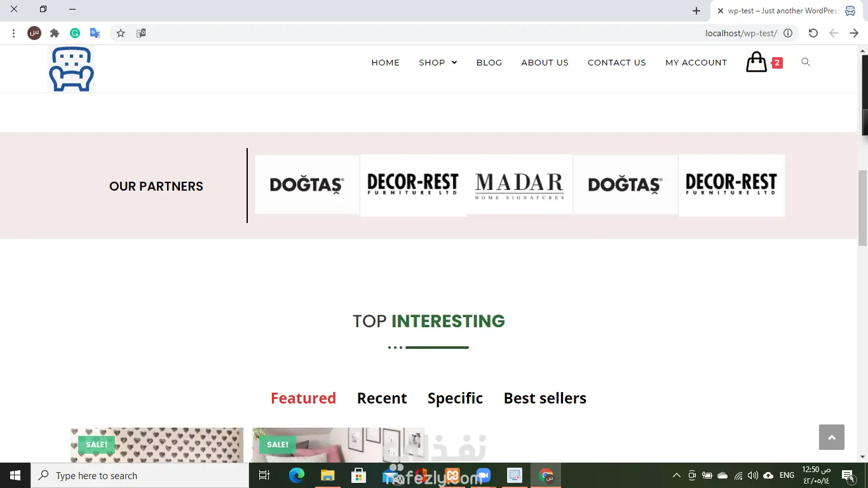868x488 pixels.
Task: Expand the SHOP dropdown menu
Action: 438,62
